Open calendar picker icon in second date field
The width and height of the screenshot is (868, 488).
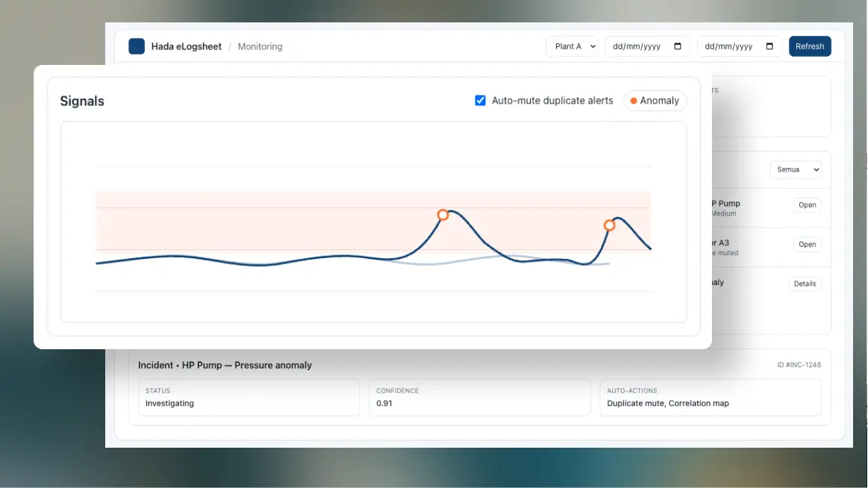click(x=769, y=46)
